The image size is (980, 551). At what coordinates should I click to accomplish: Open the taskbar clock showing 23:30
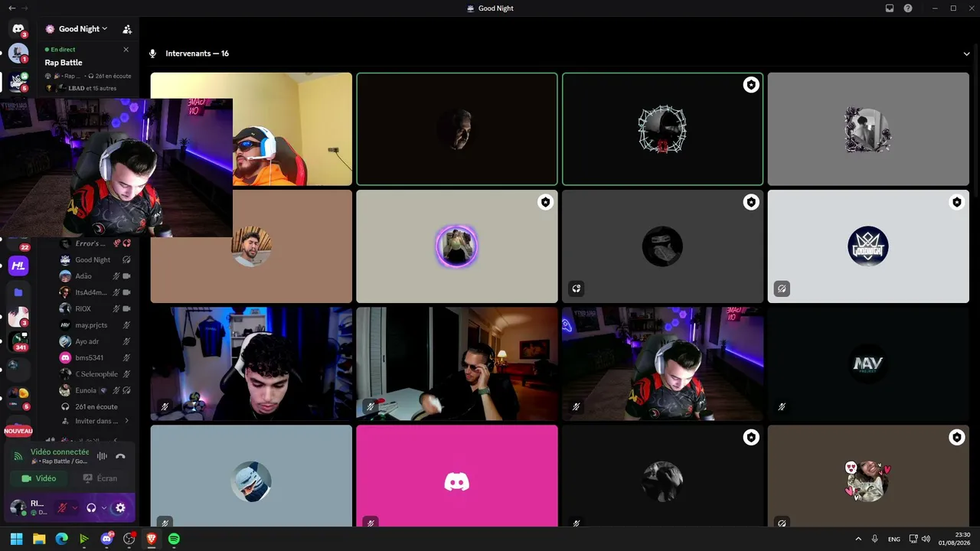point(955,539)
